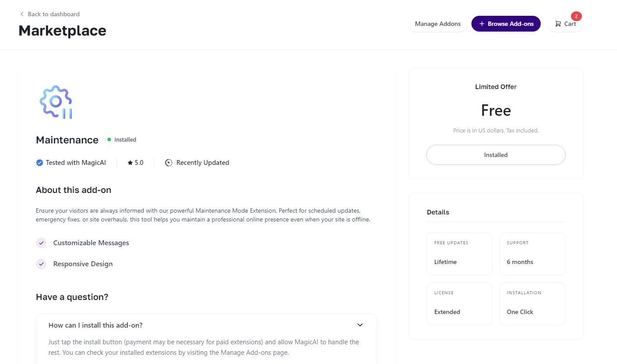Click the Installed button in pricing card
Image resolution: width=617 pixels, height=364 pixels.
pyautogui.click(x=496, y=155)
